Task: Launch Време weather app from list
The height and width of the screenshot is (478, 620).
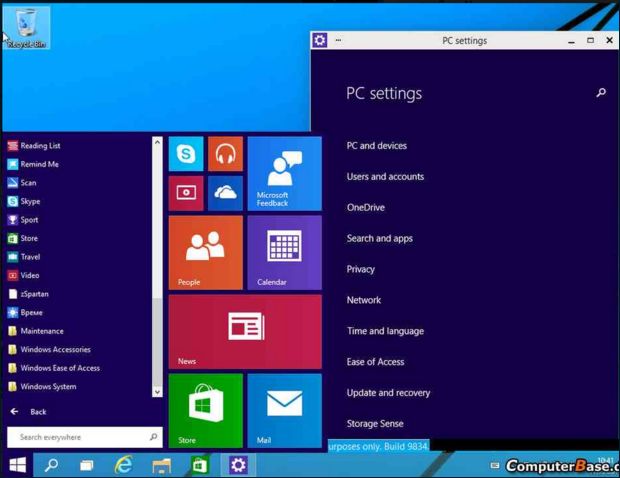Action: [x=25, y=313]
